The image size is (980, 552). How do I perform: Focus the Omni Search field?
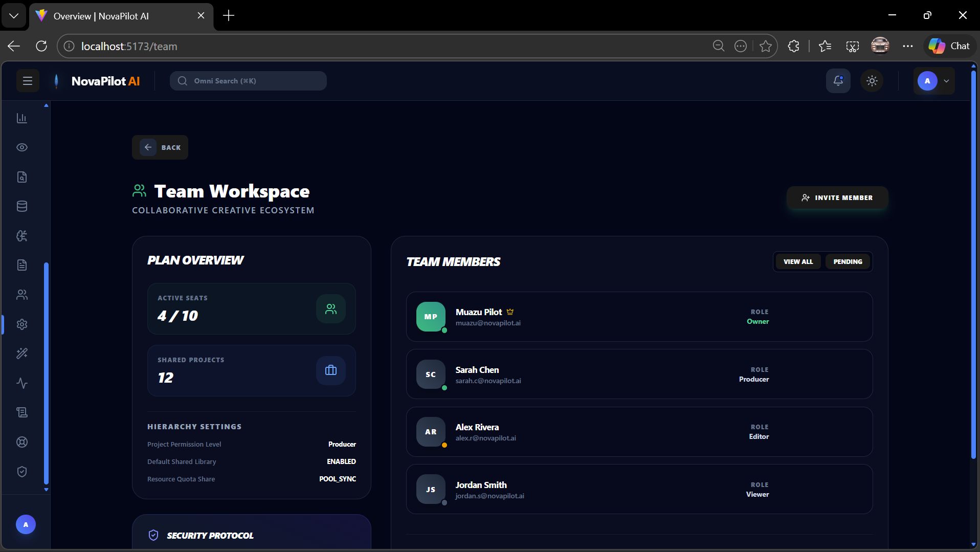point(248,81)
